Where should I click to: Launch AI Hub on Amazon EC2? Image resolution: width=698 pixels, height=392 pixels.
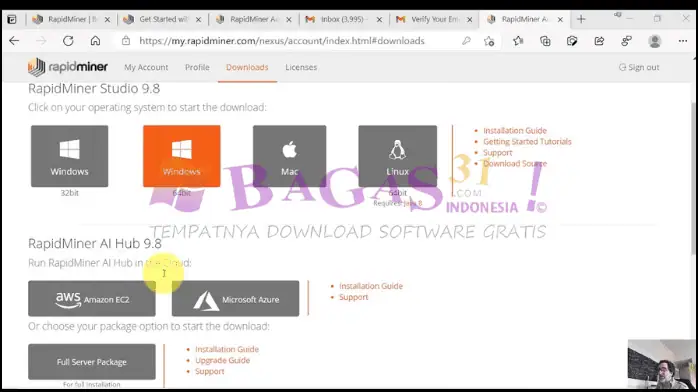[x=92, y=299]
